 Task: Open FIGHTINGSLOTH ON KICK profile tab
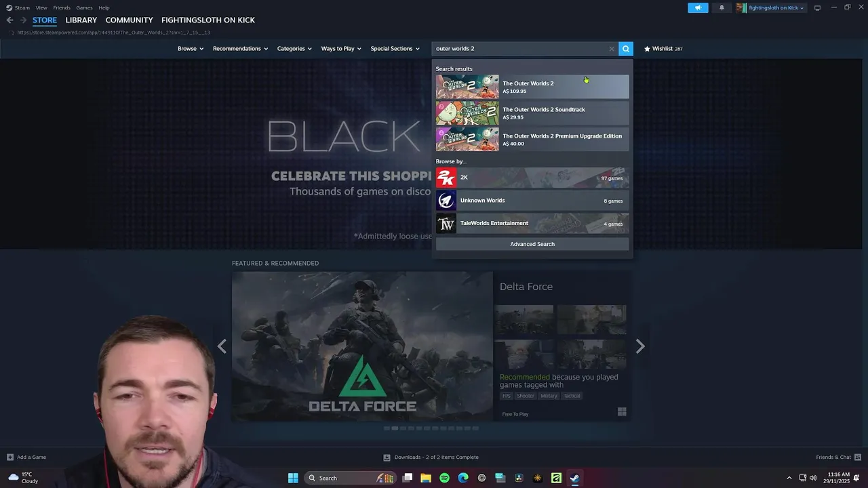tap(208, 20)
